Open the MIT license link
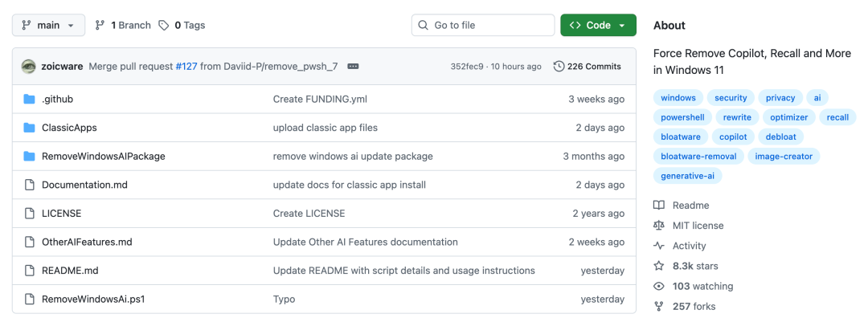 click(698, 226)
